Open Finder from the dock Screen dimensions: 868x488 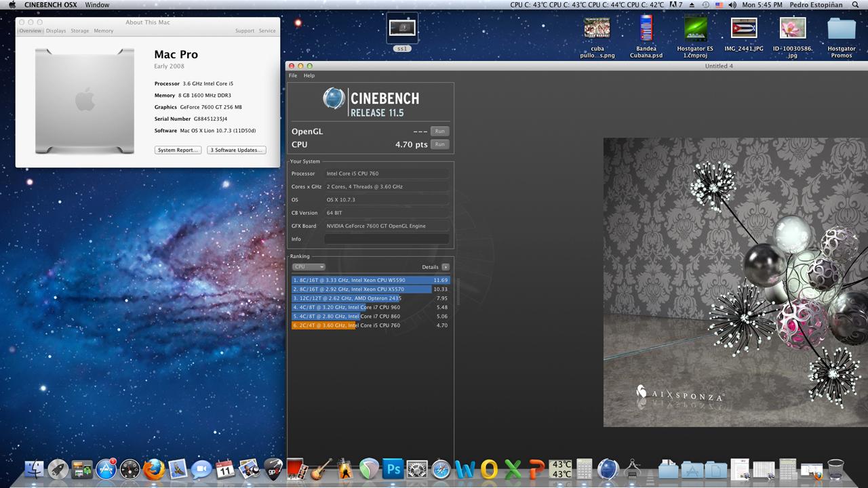pyautogui.click(x=34, y=469)
